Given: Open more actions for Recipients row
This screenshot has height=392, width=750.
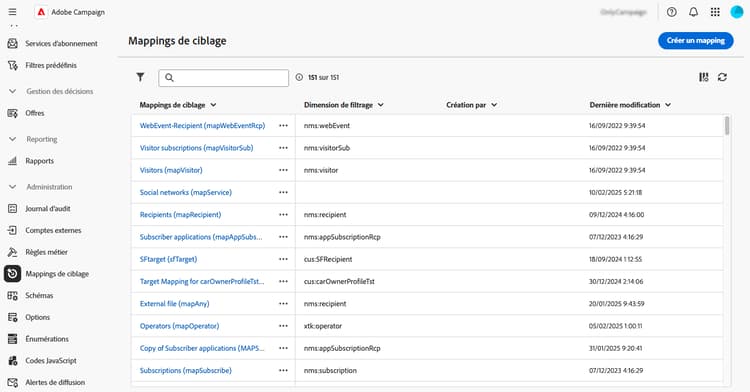Looking at the screenshot, I should pos(283,215).
